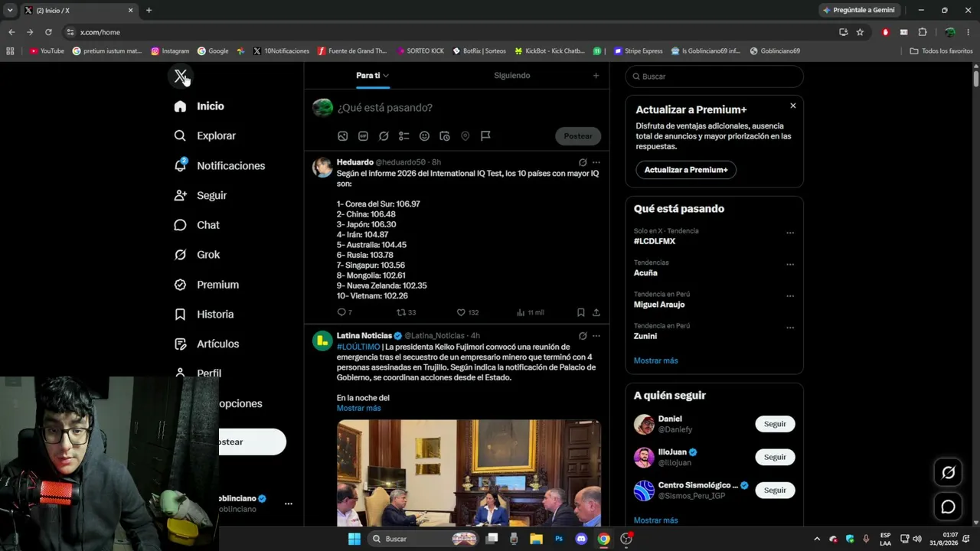The height and width of the screenshot is (551, 980).
Task: Click the Grok icon in the composer toolbar
Action: tap(384, 136)
